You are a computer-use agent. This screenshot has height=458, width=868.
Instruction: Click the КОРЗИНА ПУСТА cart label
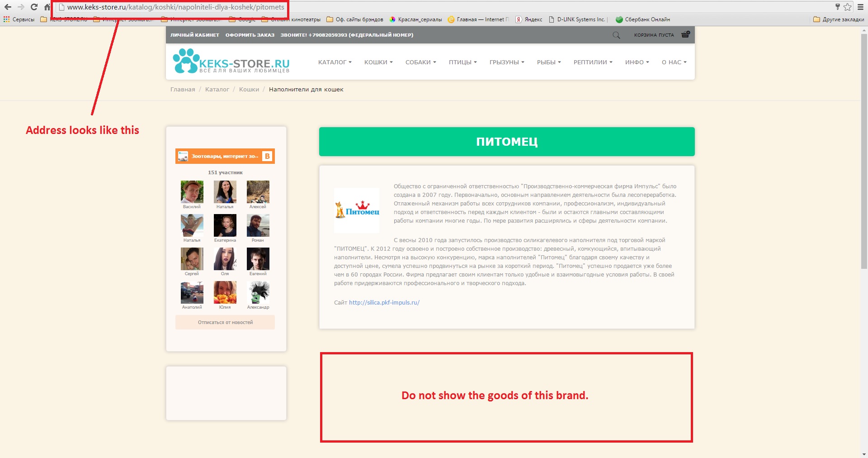(654, 35)
